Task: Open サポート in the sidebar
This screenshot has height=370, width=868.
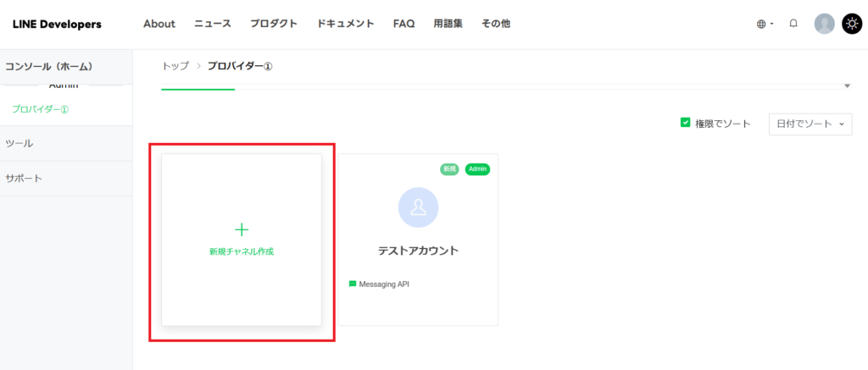Action: point(24,179)
